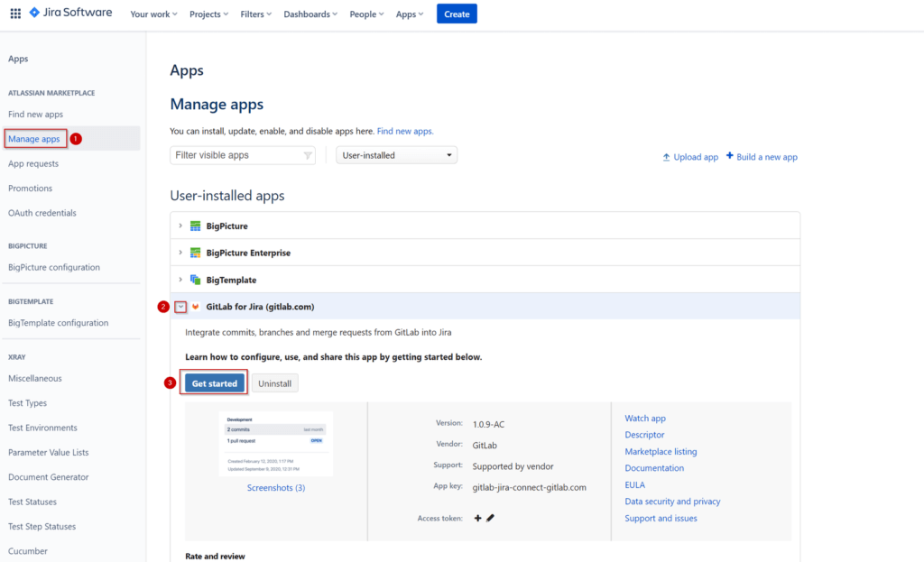Open the Dashboards menu

click(x=310, y=14)
